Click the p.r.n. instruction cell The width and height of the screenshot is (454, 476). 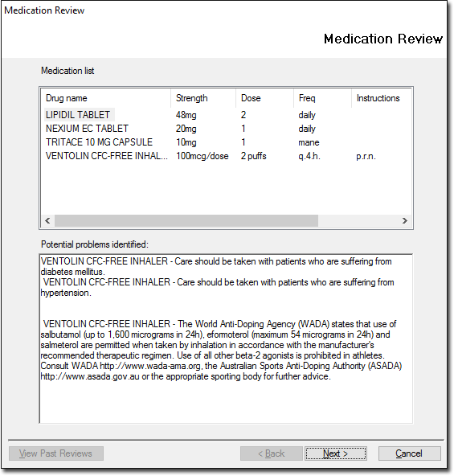[x=366, y=156]
